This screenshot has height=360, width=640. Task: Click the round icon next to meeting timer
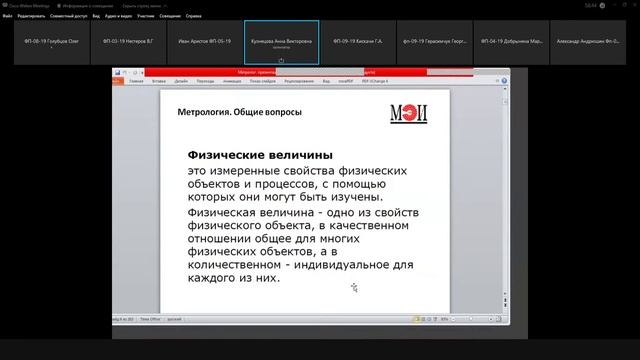click(602, 6)
